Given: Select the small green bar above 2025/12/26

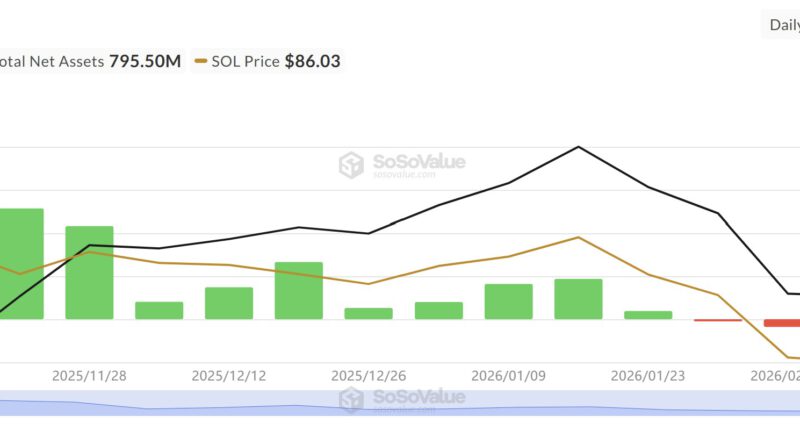Looking at the screenshot, I should (x=369, y=313).
